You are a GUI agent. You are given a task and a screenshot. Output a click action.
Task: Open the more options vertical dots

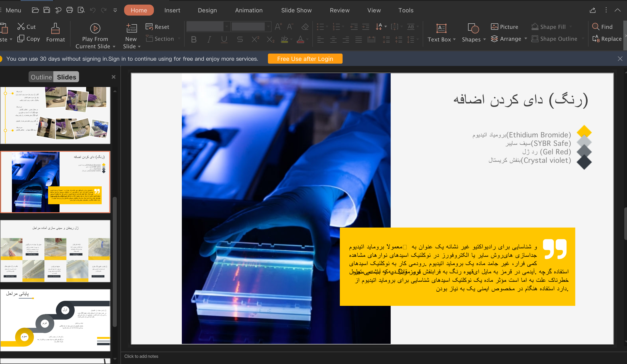click(x=606, y=10)
